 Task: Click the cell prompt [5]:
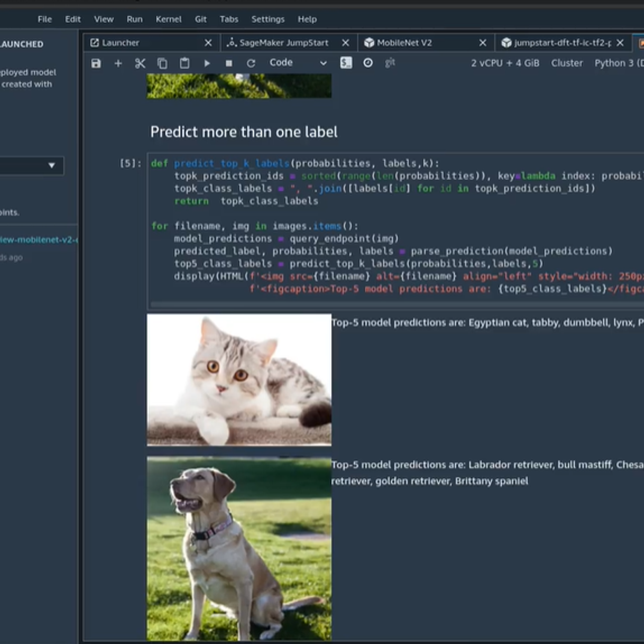pos(130,163)
